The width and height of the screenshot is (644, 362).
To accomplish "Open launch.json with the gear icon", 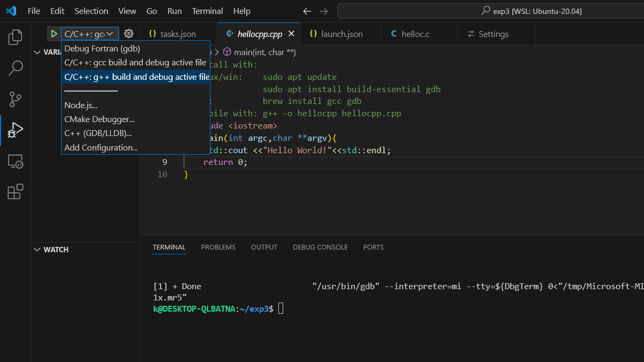I will point(128,34).
